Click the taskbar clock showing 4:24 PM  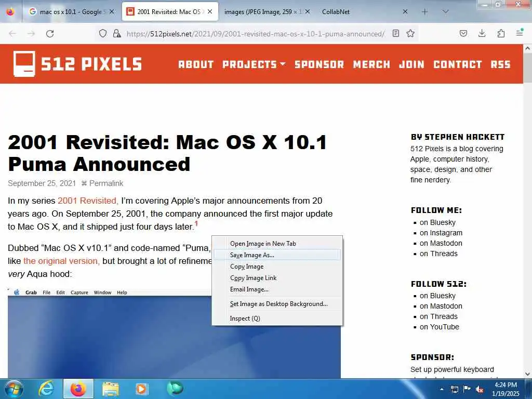click(506, 389)
